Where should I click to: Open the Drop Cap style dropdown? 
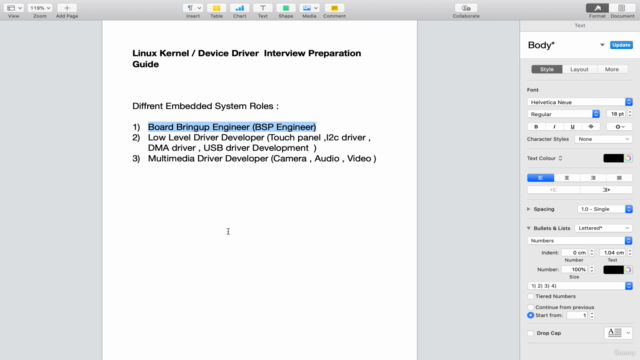tap(618, 333)
